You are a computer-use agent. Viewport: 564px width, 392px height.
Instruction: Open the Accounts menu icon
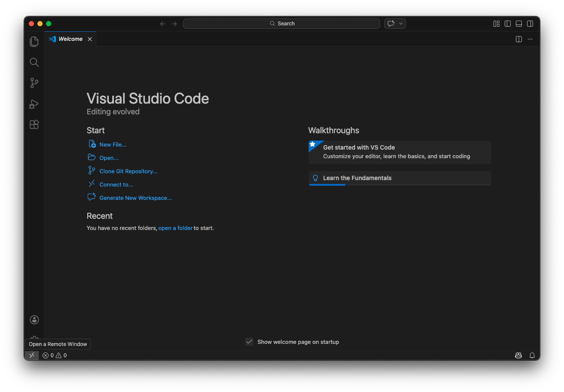click(x=34, y=320)
